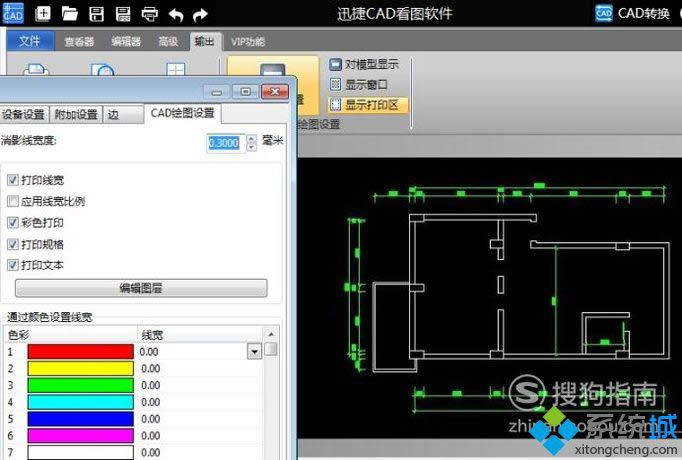Click the 编辑图层 button
682x460 pixels.
tap(141, 288)
